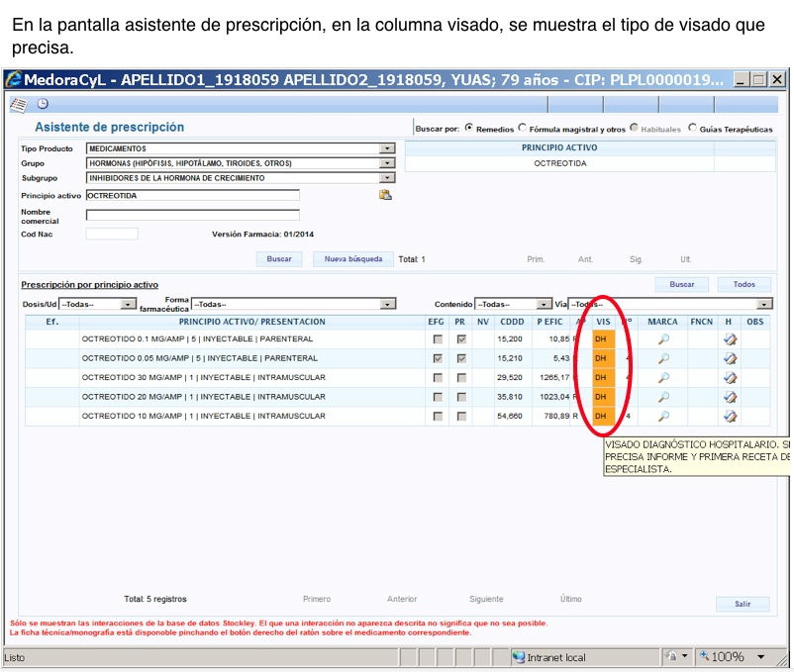The height and width of the screenshot is (672, 794).
Task: Open H column icon for Octreotido 0.05 MG/AMP
Action: coord(730,358)
